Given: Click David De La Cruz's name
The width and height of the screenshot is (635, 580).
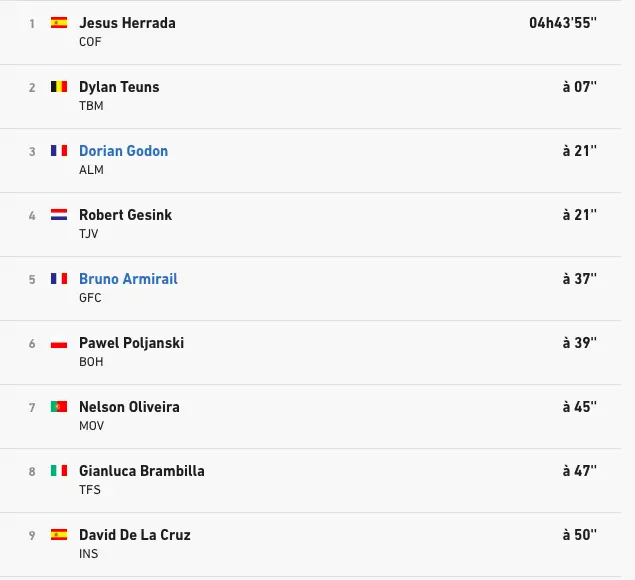Looking at the screenshot, I should pos(134,535).
